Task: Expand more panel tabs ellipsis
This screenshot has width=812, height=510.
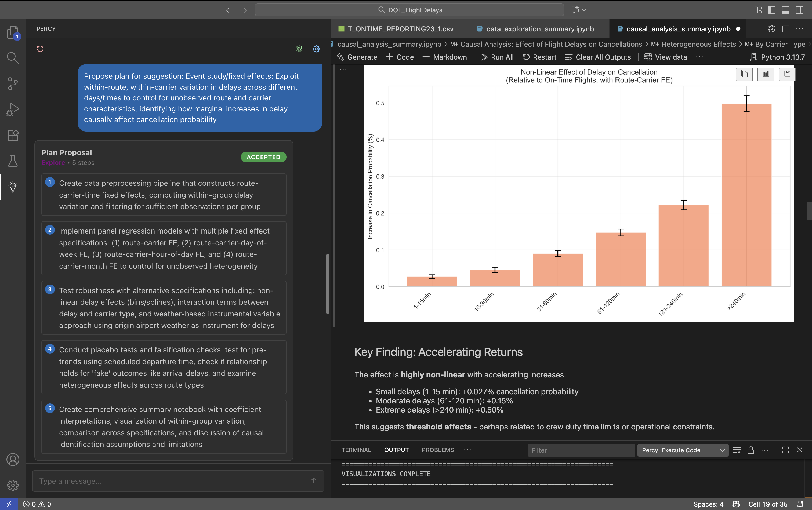Action: coord(467,450)
